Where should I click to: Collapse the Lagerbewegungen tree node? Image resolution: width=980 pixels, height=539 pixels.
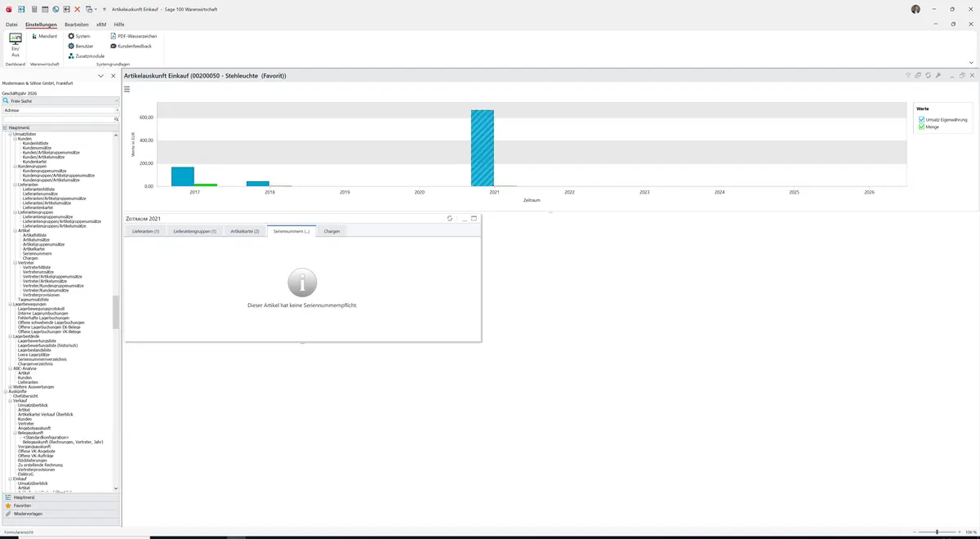pos(11,304)
